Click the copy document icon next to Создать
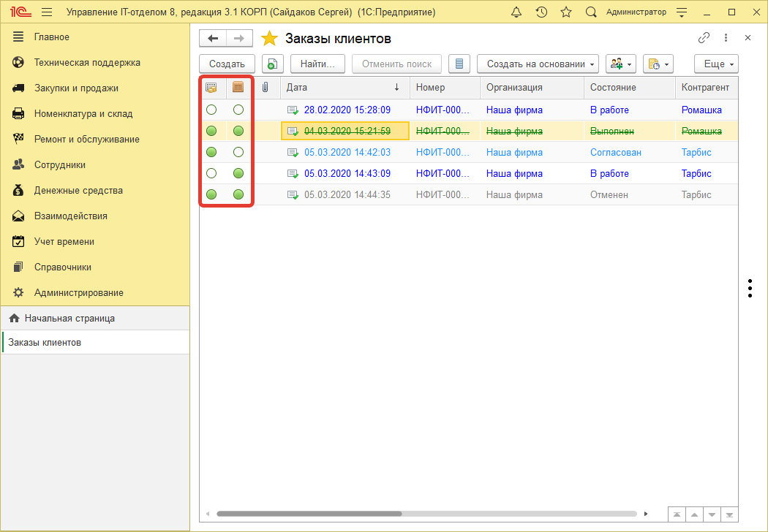The height and width of the screenshot is (532, 768). tap(272, 64)
